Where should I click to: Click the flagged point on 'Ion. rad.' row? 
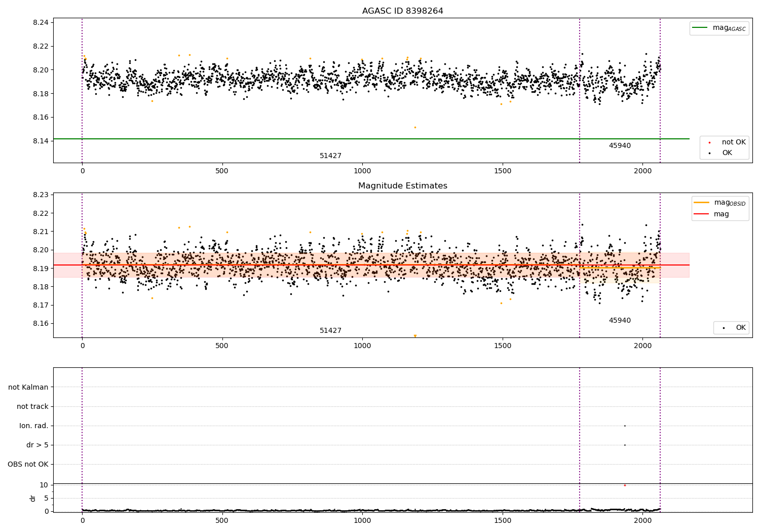click(x=625, y=426)
